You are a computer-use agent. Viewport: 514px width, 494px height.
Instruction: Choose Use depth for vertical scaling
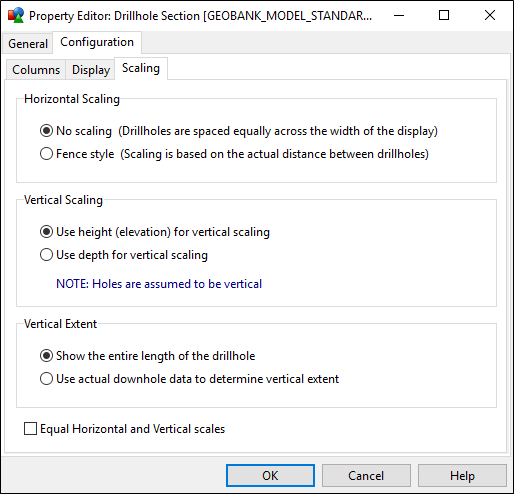[46, 255]
